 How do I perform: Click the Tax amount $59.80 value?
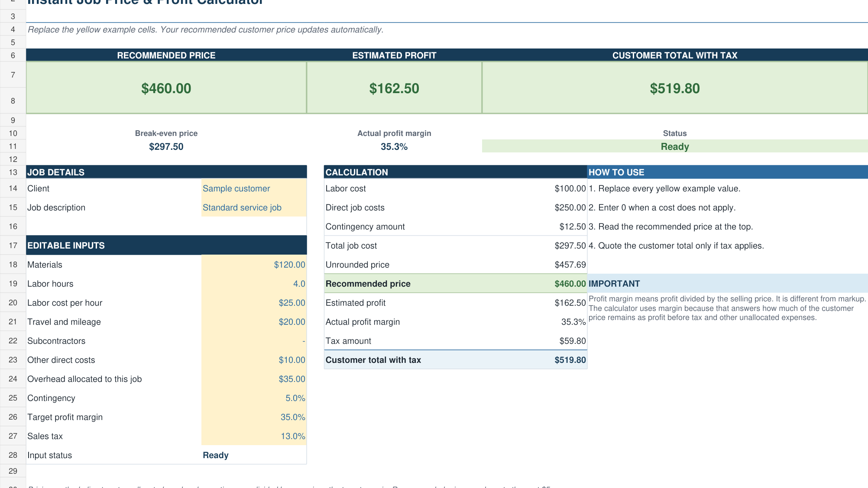click(x=572, y=341)
